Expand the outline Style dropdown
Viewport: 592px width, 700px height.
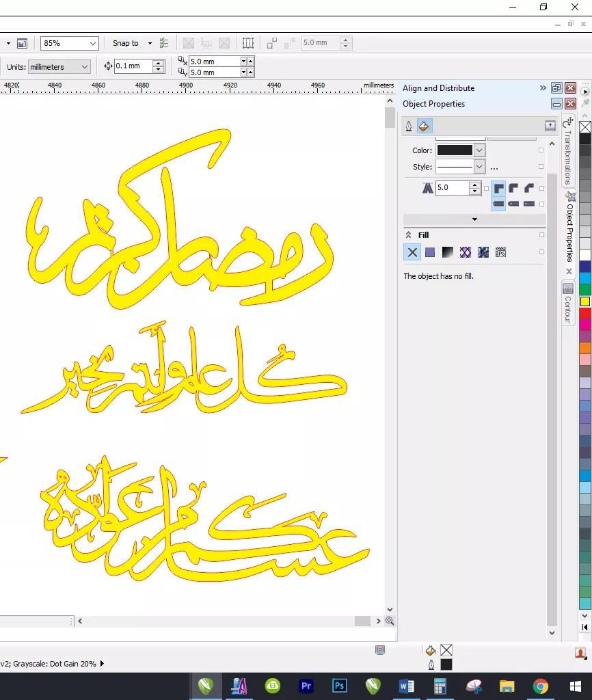pyautogui.click(x=479, y=167)
